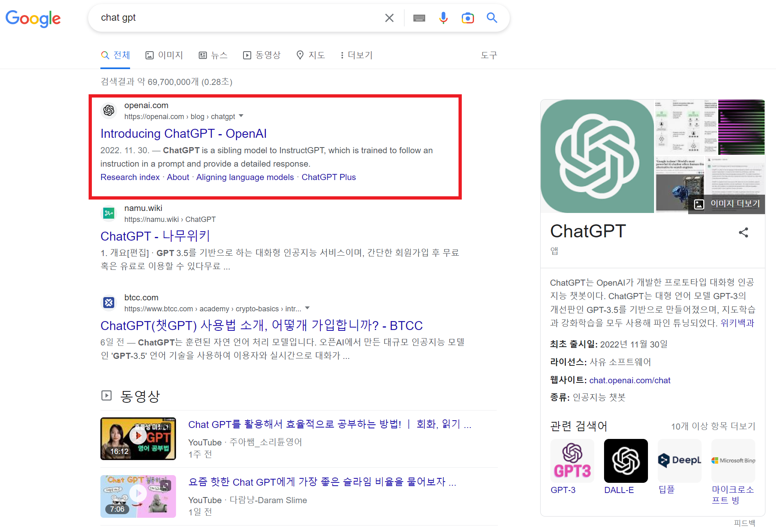Open the Introducing ChatGPT - OpenAI result

(x=183, y=134)
